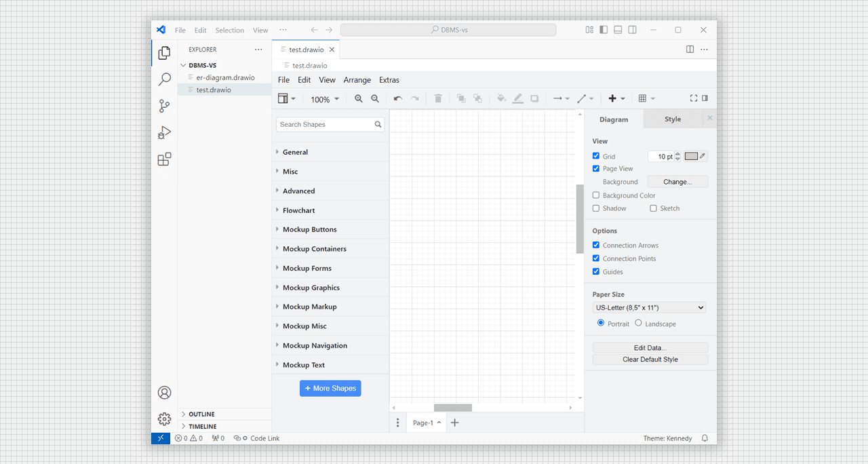The width and height of the screenshot is (868, 464).
Task: Open the Manage gear icon
Action: (x=164, y=419)
